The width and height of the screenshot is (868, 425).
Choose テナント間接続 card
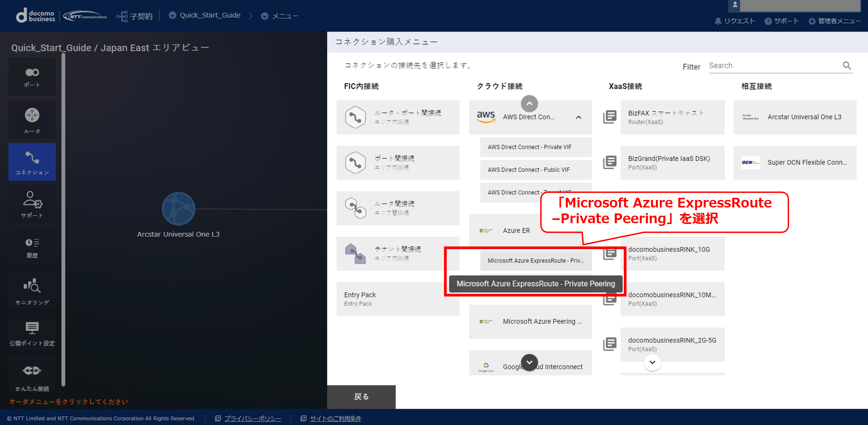[397, 253]
